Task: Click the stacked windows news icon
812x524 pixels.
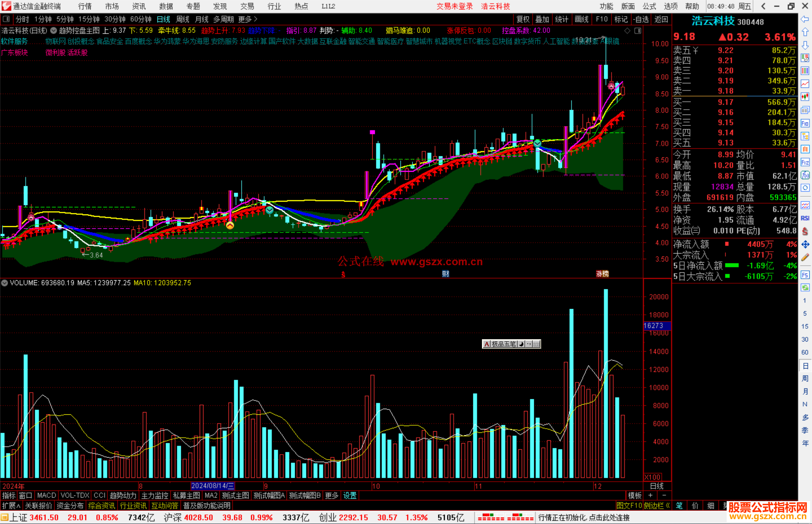Action: pyautogui.click(x=805, y=110)
